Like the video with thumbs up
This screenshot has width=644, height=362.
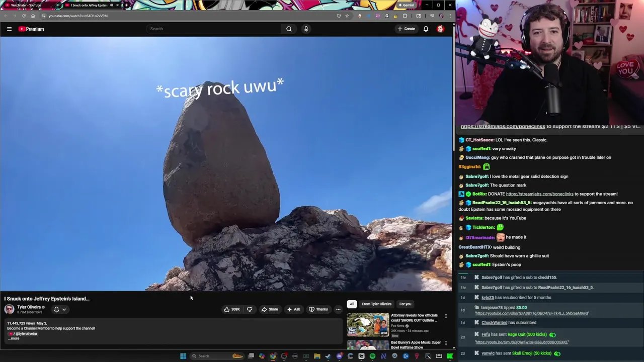click(x=232, y=309)
